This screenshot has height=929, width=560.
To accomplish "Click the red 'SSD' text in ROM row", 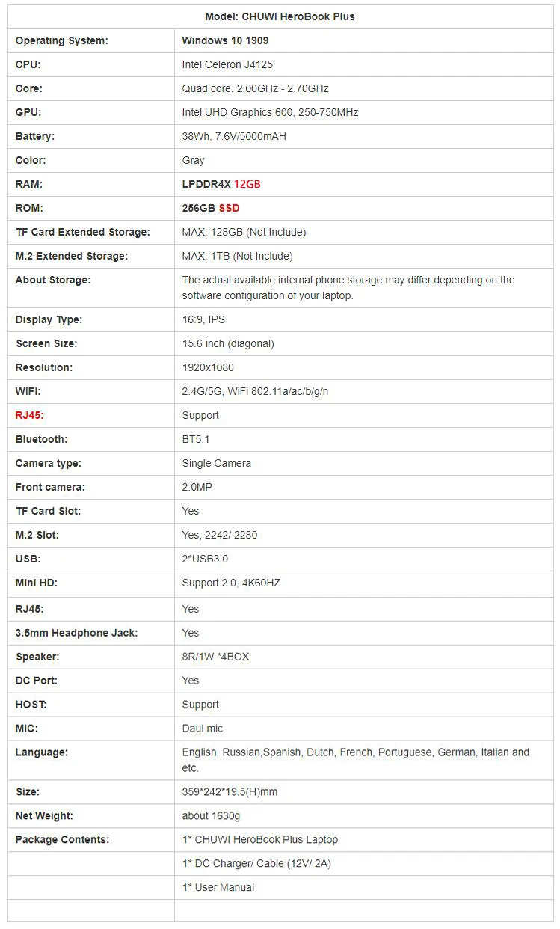I will pyautogui.click(x=229, y=208).
